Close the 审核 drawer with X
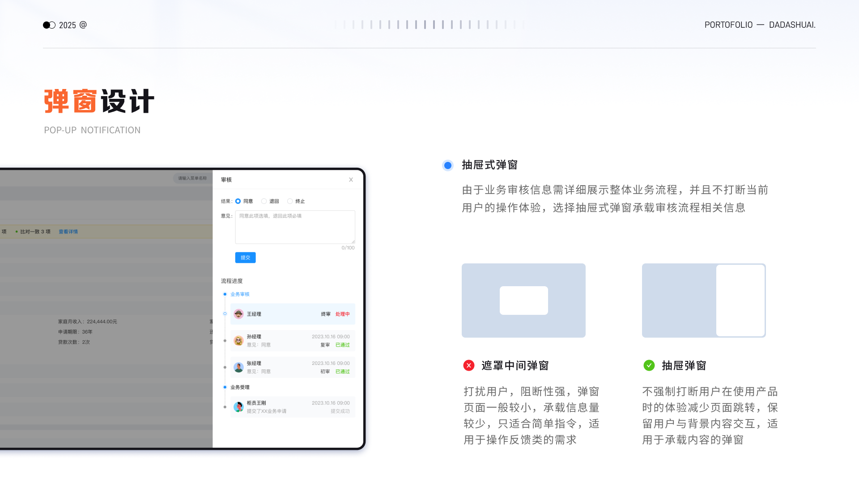The height and width of the screenshot is (504, 859). pyautogui.click(x=351, y=180)
